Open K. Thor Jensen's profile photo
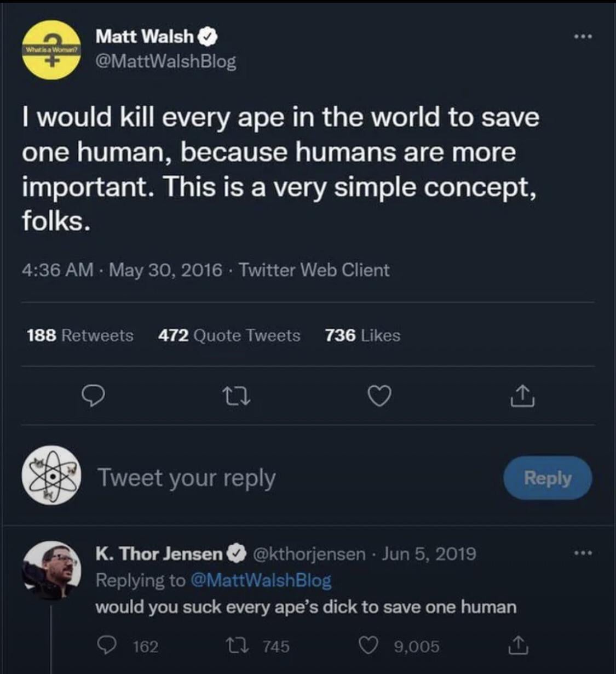The height and width of the screenshot is (674, 616). (51, 570)
